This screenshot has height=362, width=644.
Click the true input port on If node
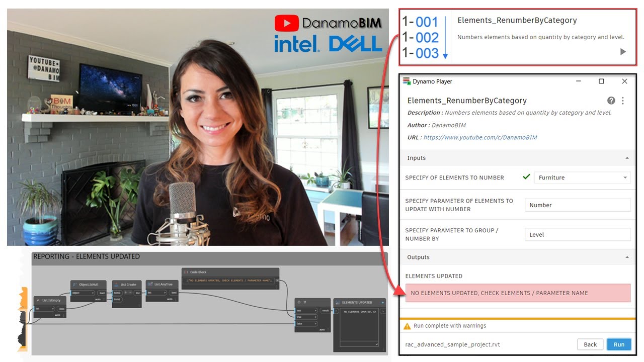(x=306, y=317)
